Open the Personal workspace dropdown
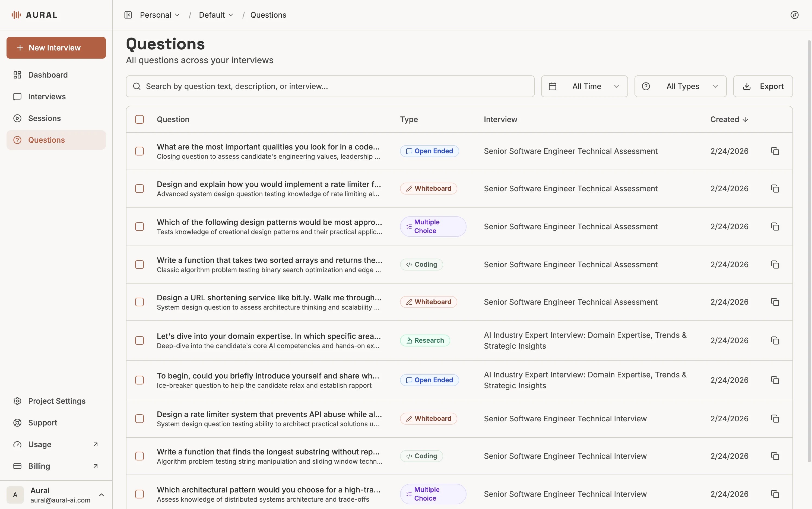Screen dimensions: 812x509 tap(160, 15)
